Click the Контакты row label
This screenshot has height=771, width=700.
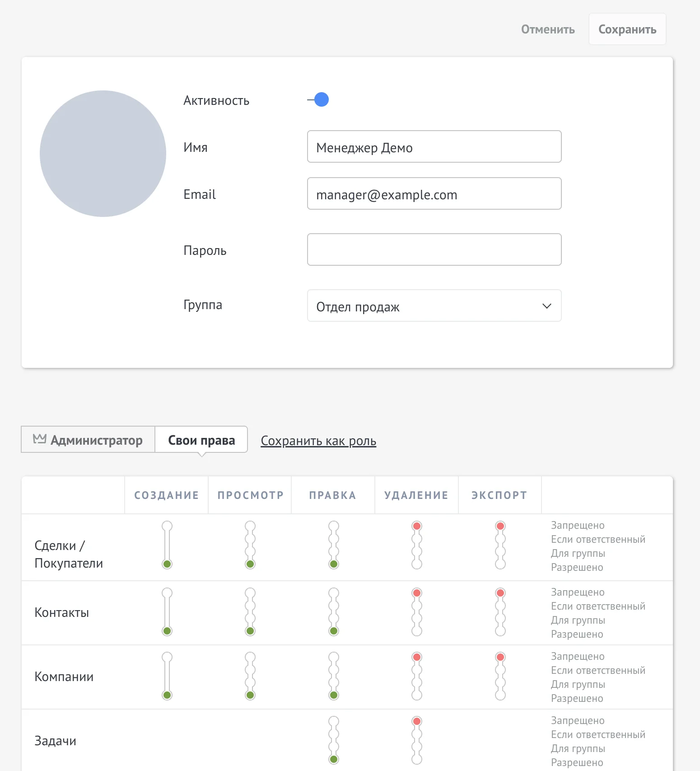[62, 613]
